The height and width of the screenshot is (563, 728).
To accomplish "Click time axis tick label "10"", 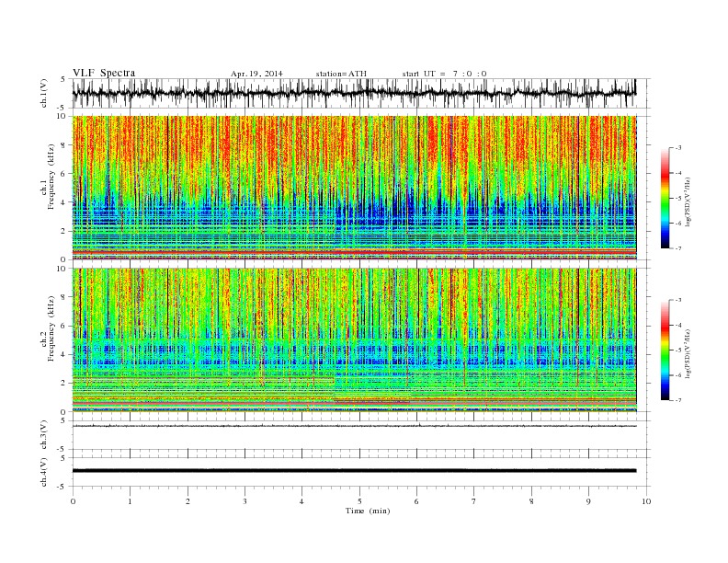I will (x=646, y=501).
